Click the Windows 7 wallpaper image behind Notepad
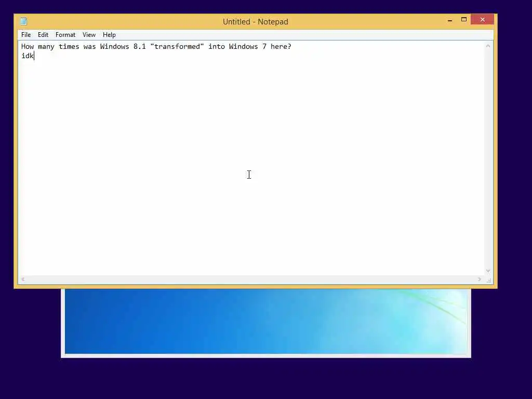This screenshot has width=532, height=399. click(266, 321)
